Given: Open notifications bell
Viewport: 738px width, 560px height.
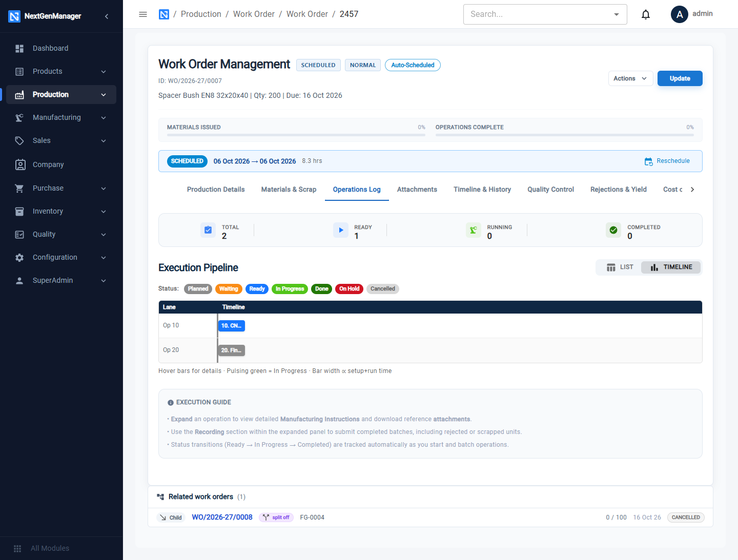Looking at the screenshot, I should tap(646, 14).
